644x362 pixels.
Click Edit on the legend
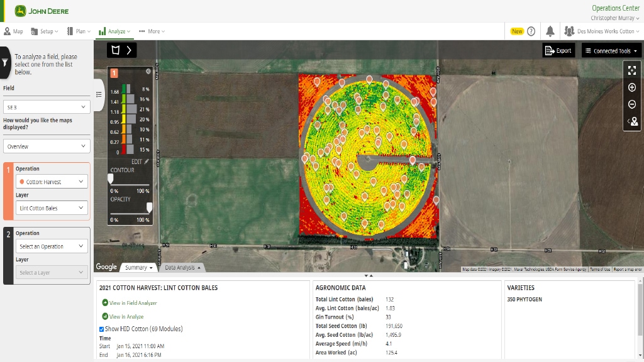[140, 162]
